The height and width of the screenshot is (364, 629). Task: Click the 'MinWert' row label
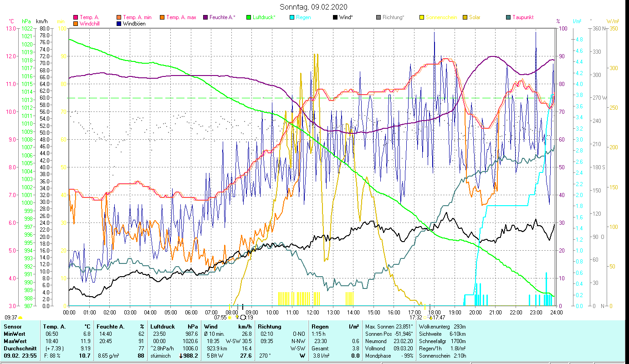point(14,334)
